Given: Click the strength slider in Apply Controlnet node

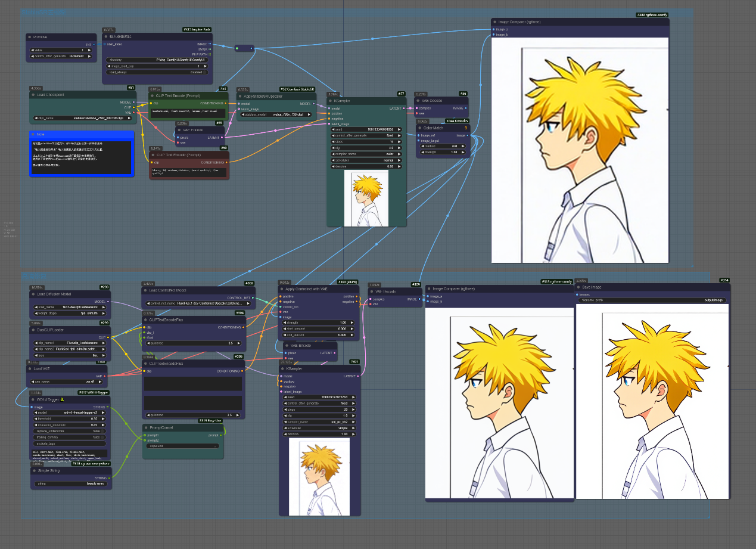Looking at the screenshot, I should point(319,323).
